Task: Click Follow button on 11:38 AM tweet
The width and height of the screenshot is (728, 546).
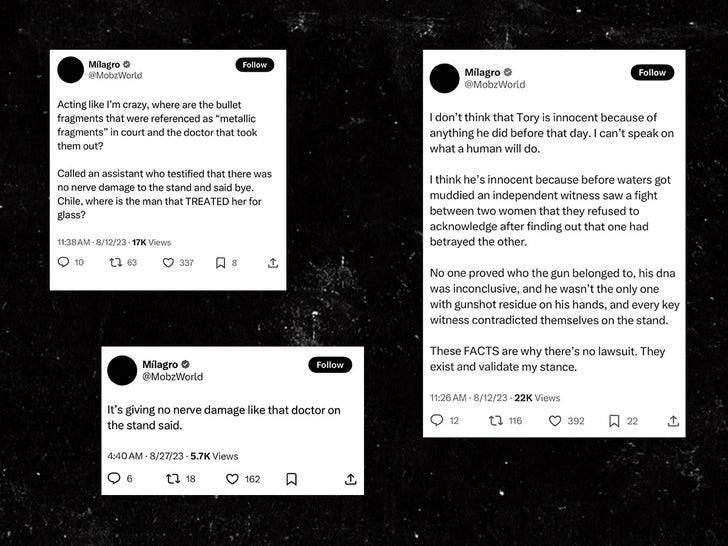Action: click(x=254, y=65)
